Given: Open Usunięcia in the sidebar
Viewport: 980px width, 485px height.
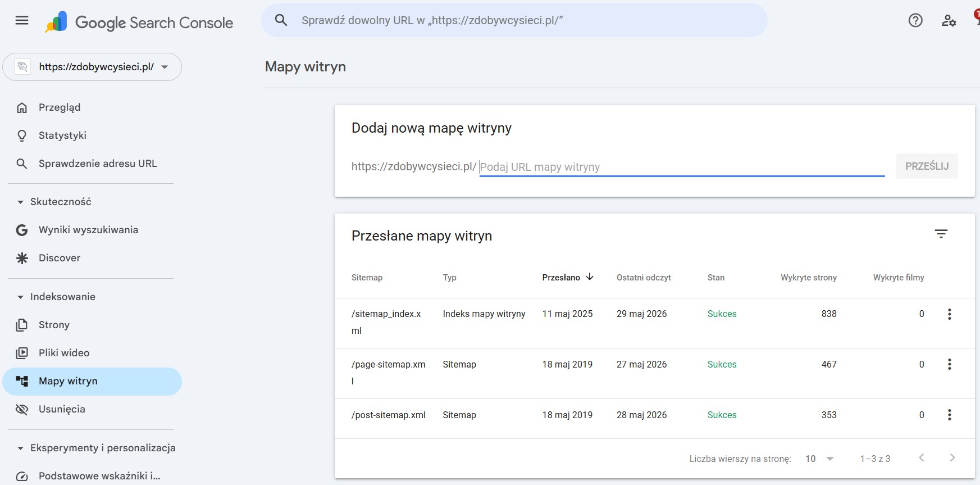Looking at the screenshot, I should pos(92,409).
